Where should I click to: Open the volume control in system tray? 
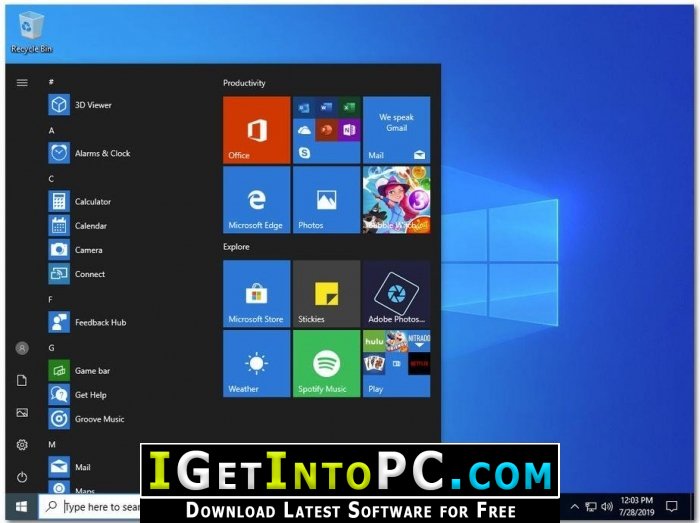(x=606, y=506)
